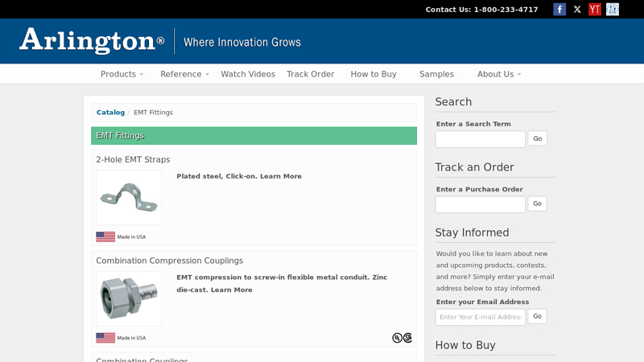Click the Combination Compression Couplings image
This screenshot has width=644, height=362.
click(x=129, y=298)
